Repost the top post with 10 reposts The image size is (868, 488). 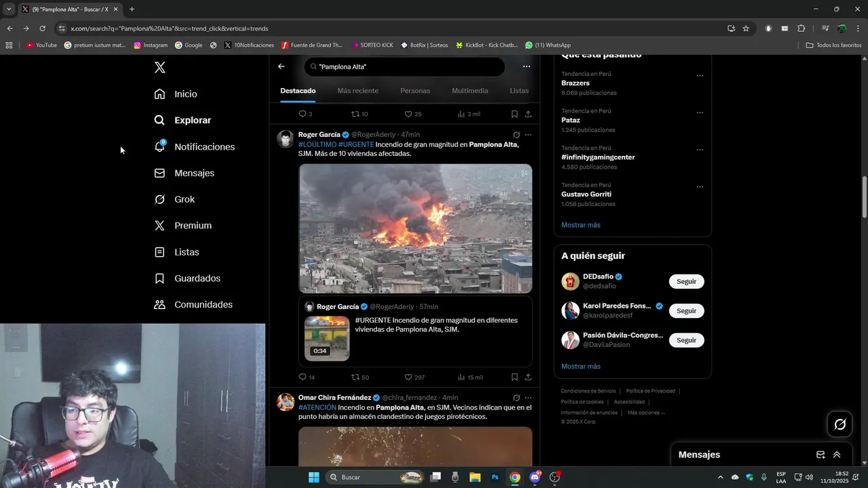359,114
